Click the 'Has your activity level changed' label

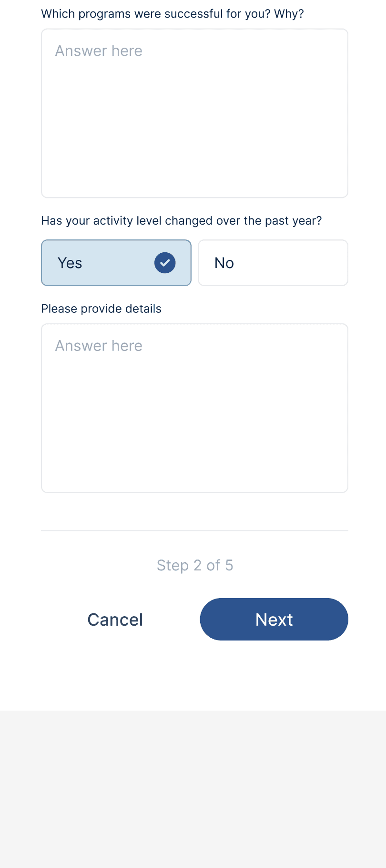coord(182,221)
